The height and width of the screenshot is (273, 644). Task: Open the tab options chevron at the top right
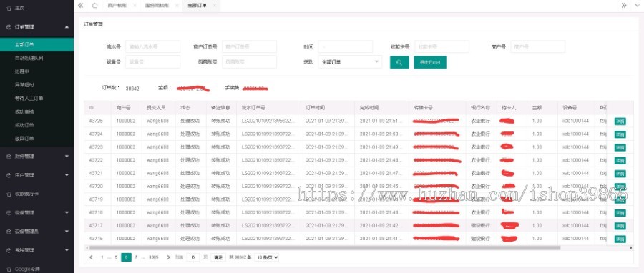pos(638,6)
